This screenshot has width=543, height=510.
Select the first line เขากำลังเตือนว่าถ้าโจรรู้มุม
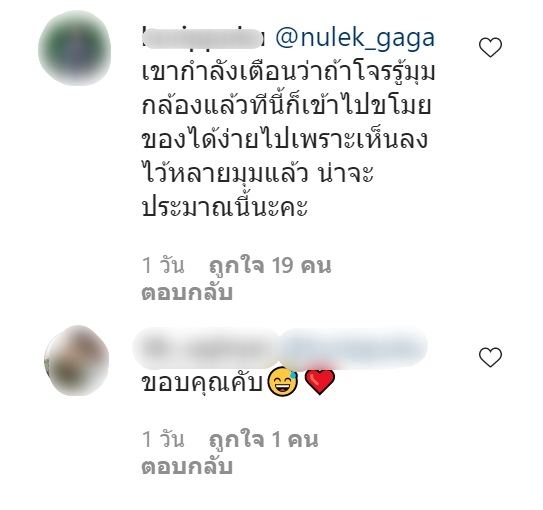tap(288, 73)
